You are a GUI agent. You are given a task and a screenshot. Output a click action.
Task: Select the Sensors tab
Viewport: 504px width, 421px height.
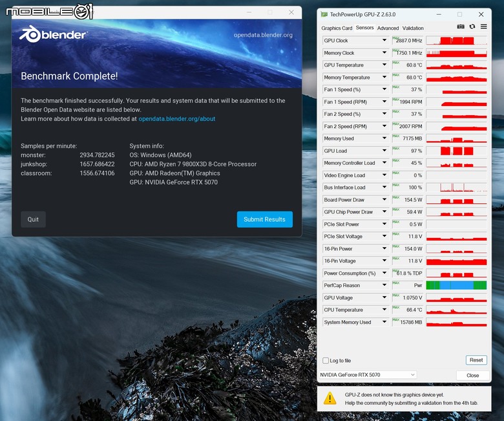(x=364, y=28)
